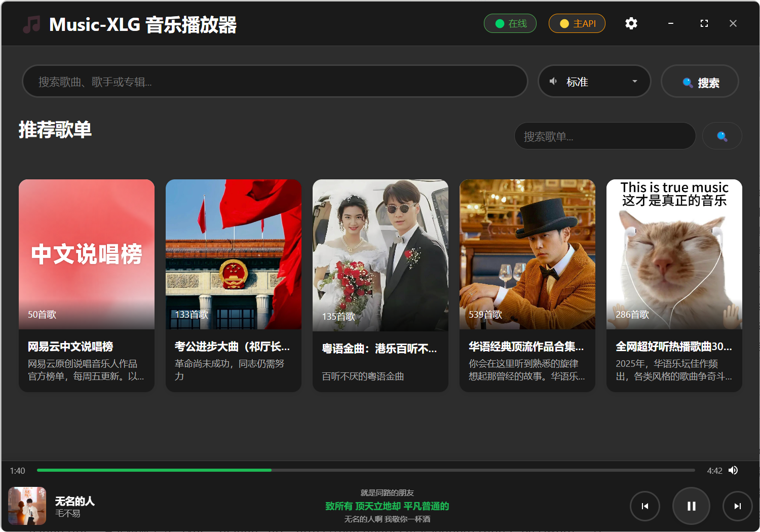Focus the 搜索歌曲、歌手或专辑 search field
Screen dimensions: 760x532
point(275,82)
